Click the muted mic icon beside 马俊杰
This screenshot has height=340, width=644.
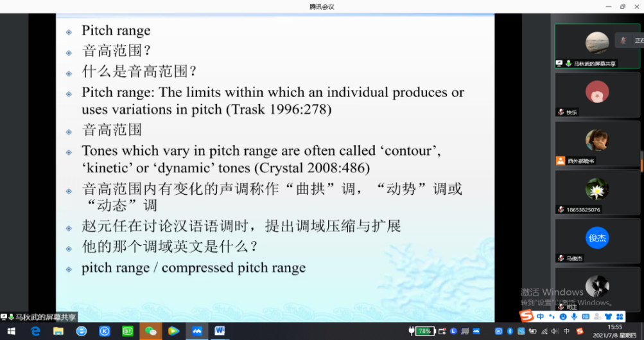(561, 258)
